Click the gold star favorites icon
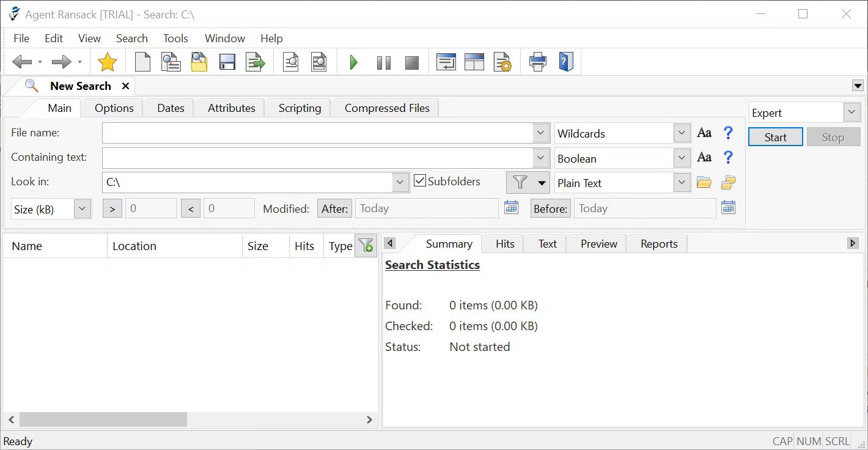This screenshot has height=450, width=868. click(x=107, y=62)
